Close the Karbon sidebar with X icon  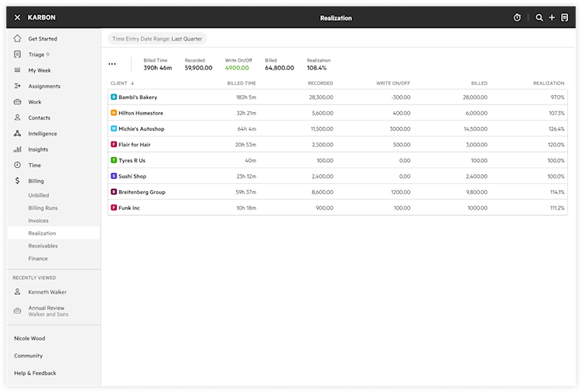(17, 18)
